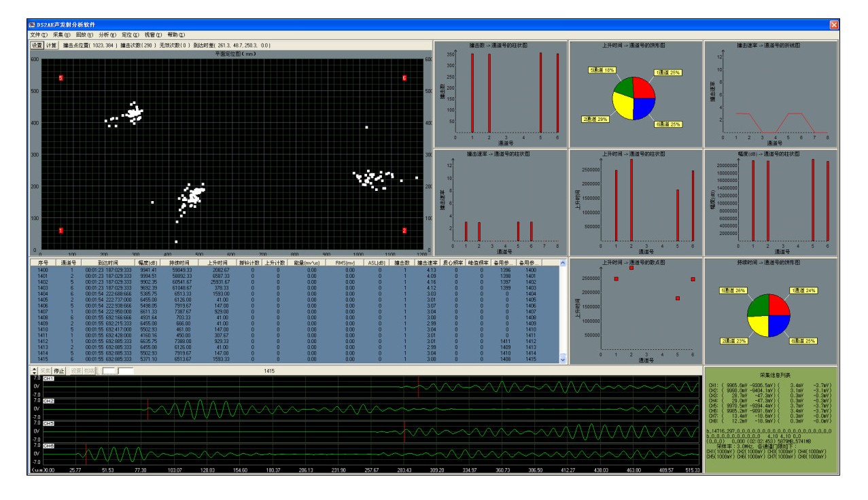Close the DS2AE analysis window
This screenshot has width=868, height=500.
coord(834,24)
